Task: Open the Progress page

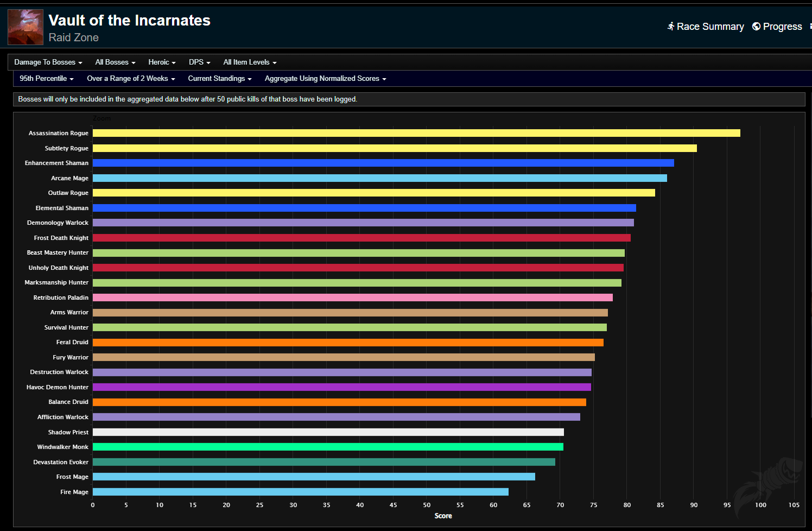Action: [x=782, y=26]
